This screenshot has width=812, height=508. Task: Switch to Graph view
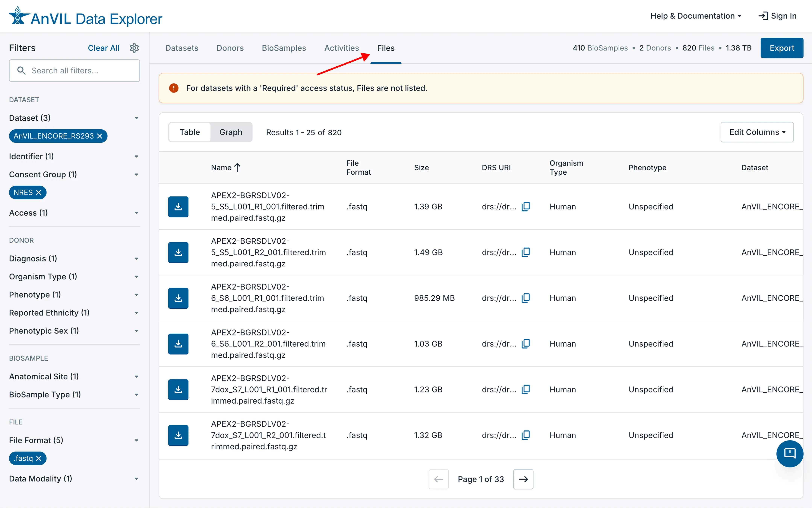[231, 132]
